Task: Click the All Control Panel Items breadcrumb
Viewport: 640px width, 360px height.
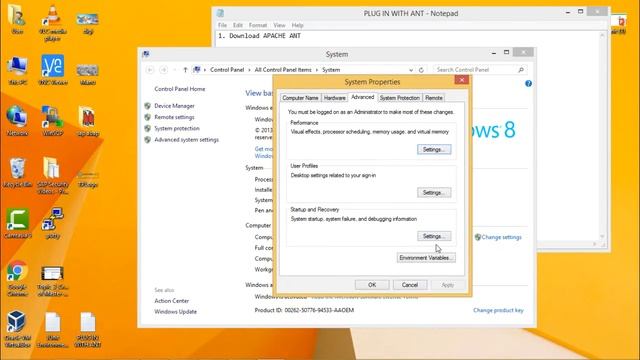Action: 283,70
